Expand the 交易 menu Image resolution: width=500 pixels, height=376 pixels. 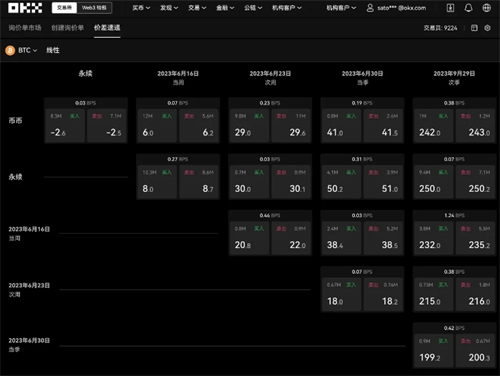click(x=197, y=8)
